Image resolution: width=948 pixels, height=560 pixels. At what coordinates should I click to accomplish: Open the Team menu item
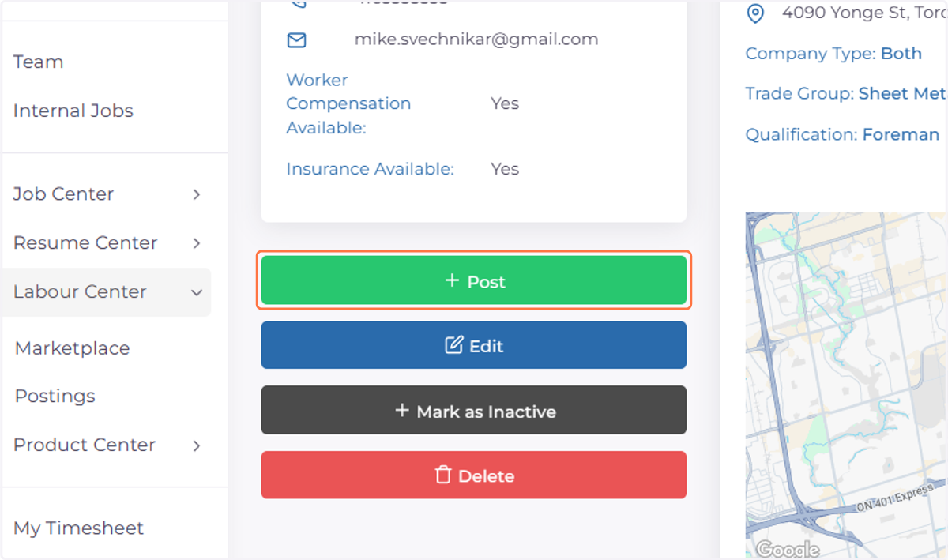(38, 62)
